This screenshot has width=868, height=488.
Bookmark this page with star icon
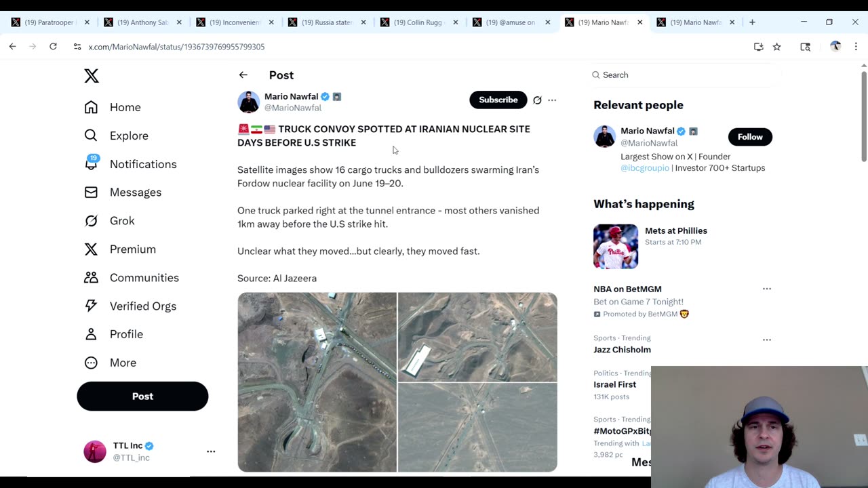coord(777,47)
